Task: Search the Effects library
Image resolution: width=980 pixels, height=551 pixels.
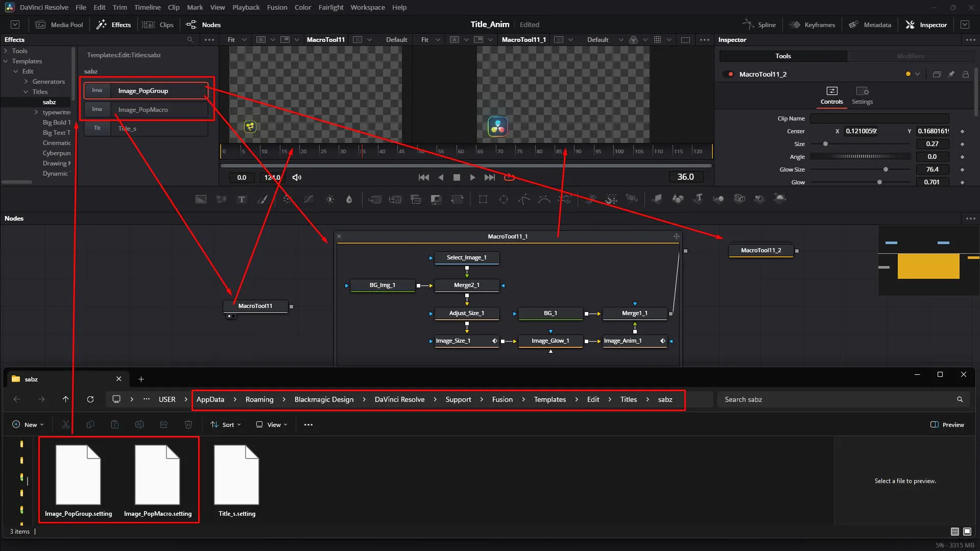Action: click(x=190, y=40)
